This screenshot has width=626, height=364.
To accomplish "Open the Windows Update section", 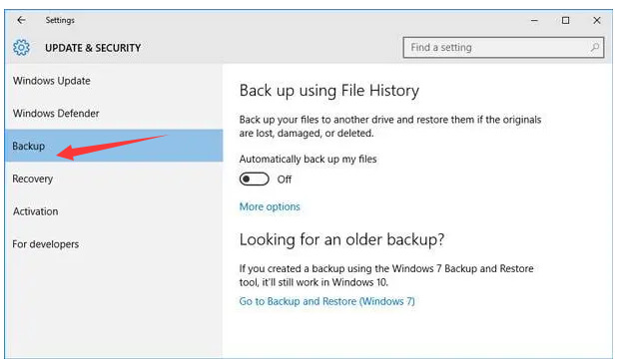I will coord(114,81).
